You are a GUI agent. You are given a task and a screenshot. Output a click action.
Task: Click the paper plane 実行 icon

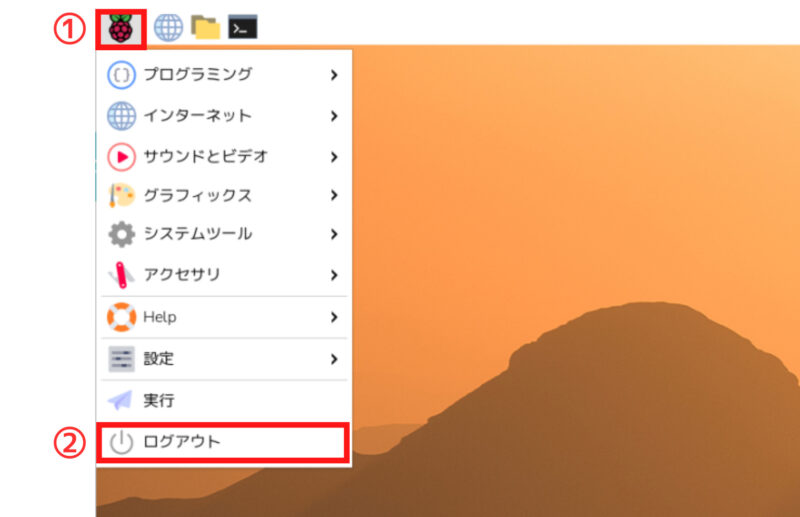click(121, 400)
